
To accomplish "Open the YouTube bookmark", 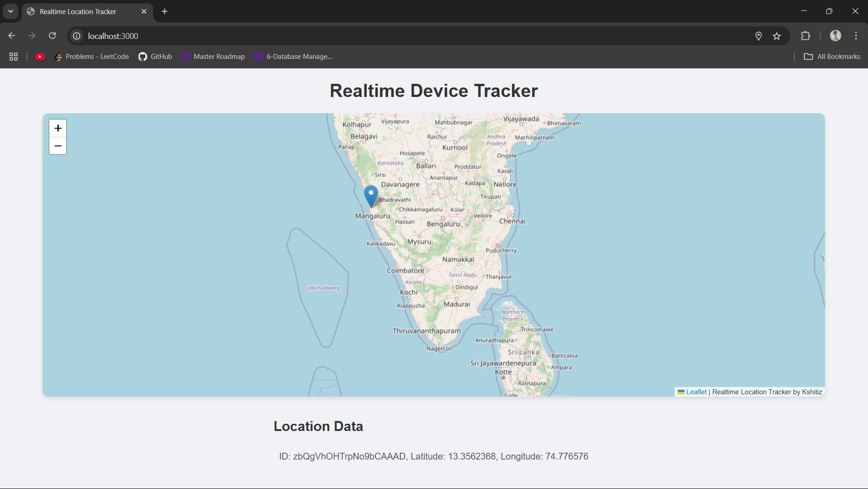I will pyautogui.click(x=40, y=57).
